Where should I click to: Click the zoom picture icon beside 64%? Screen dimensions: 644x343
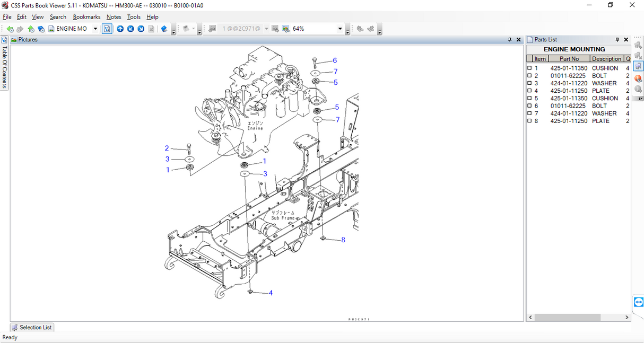285,29
